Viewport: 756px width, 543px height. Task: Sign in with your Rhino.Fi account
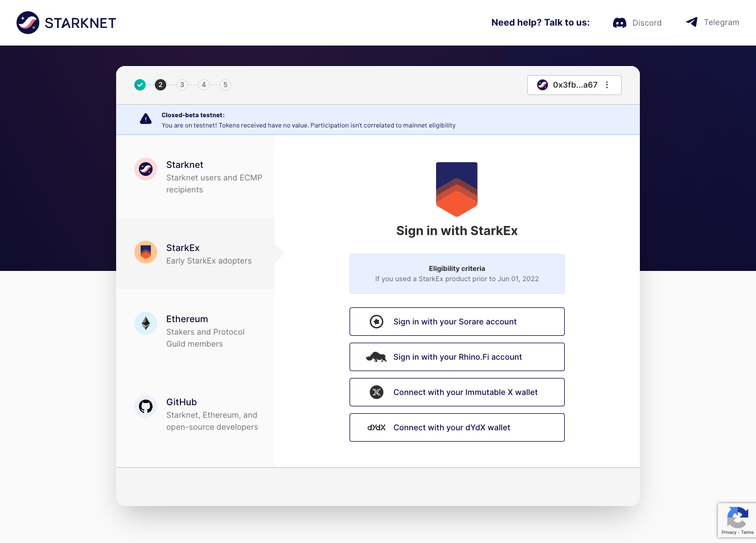[x=457, y=357]
